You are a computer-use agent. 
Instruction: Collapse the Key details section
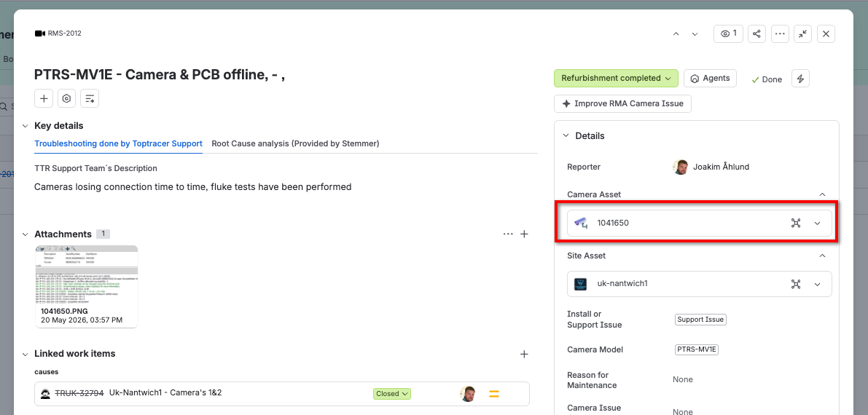tap(25, 126)
